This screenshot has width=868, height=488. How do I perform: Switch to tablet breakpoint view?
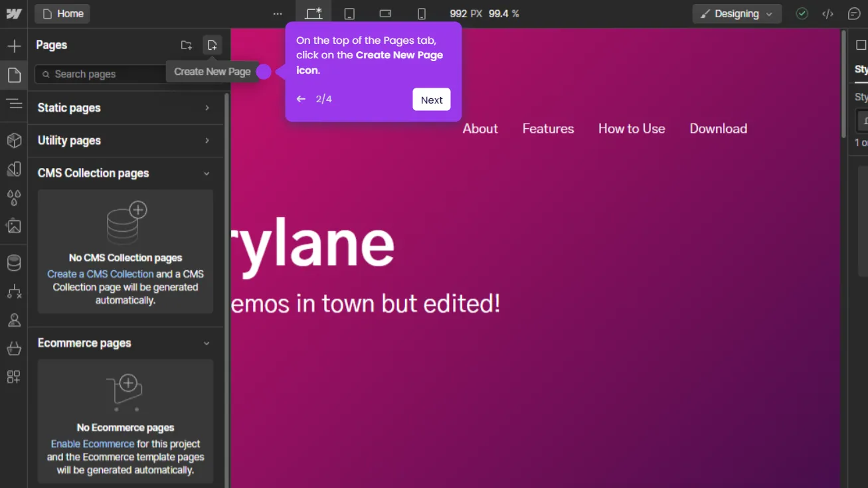pos(349,13)
